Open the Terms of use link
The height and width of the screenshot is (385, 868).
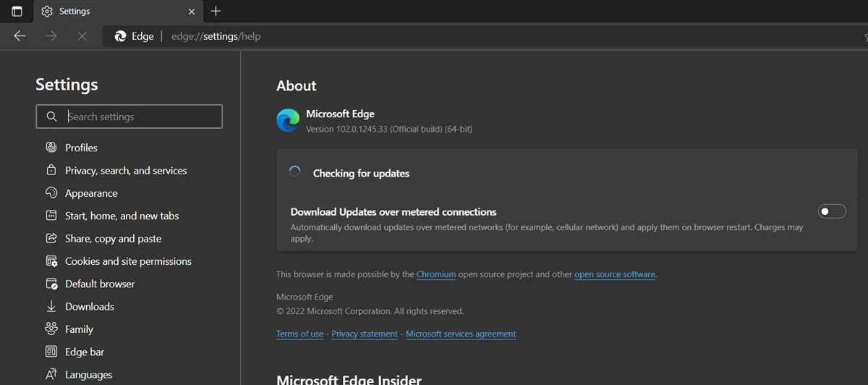coord(299,334)
